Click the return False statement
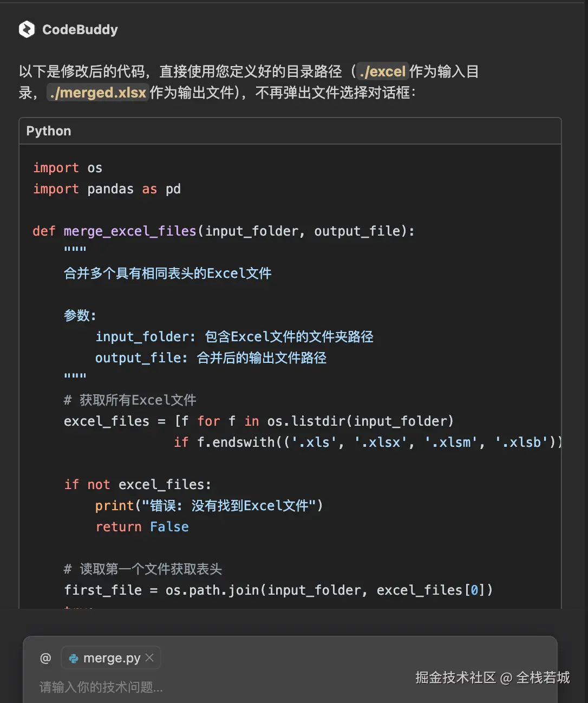Image resolution: width=588 pixels, height=703 pixels. (x=142, y=527)
